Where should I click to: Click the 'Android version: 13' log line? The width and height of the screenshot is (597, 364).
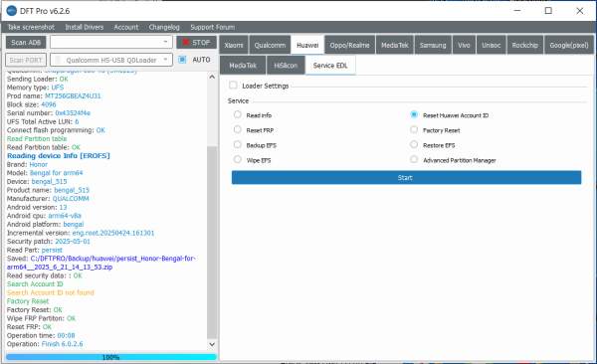point(37,207)
